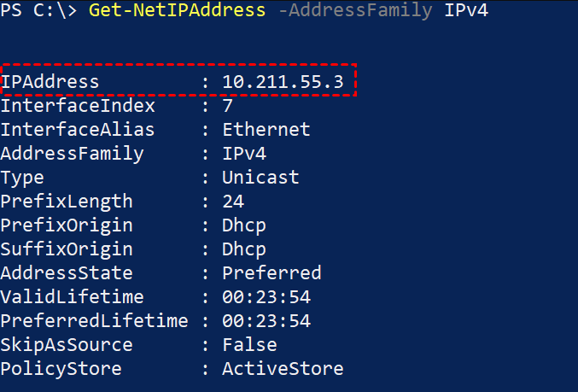Click the InterfaceAlias property label
The width and height of the screenshot is (578, 392).
pos(78,130)
